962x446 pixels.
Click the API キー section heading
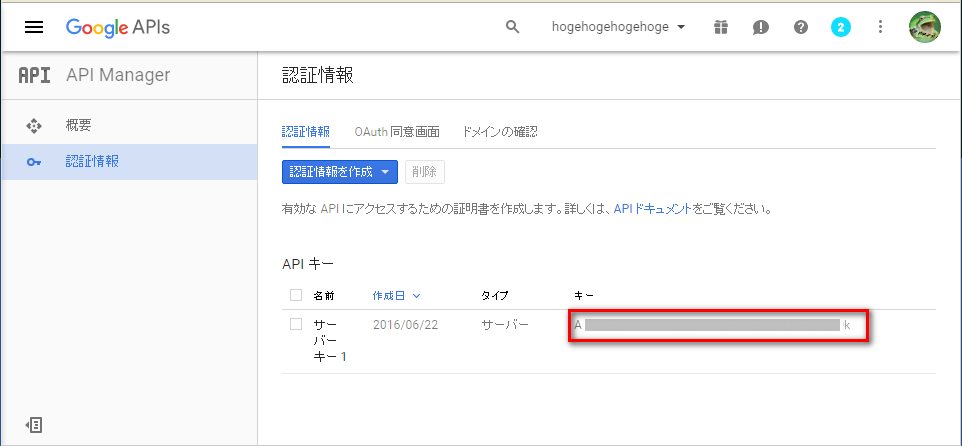(x=307, y=264)
